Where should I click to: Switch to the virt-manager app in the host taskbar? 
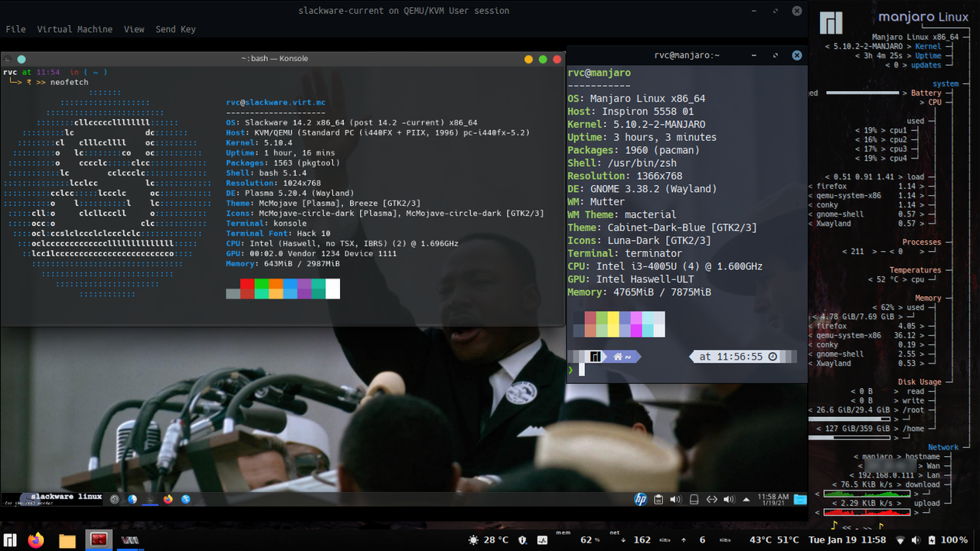pyautogui.click(x=130, y=540)
